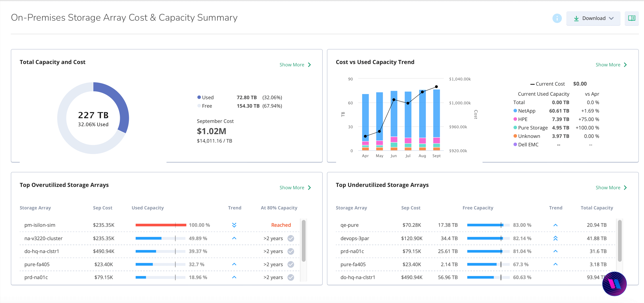Click the Show More chevron in Overutilized card
644x303 pixels.
pos(309,188)
